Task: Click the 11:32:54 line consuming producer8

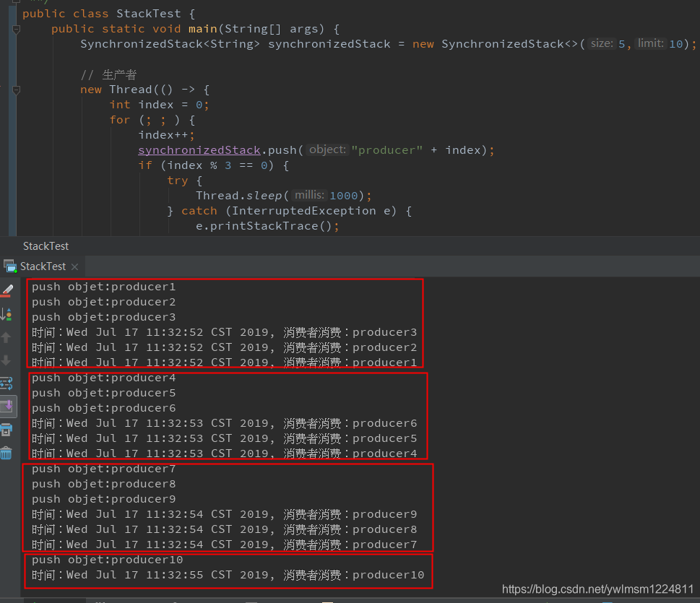Action: click(x=224, y=530)
